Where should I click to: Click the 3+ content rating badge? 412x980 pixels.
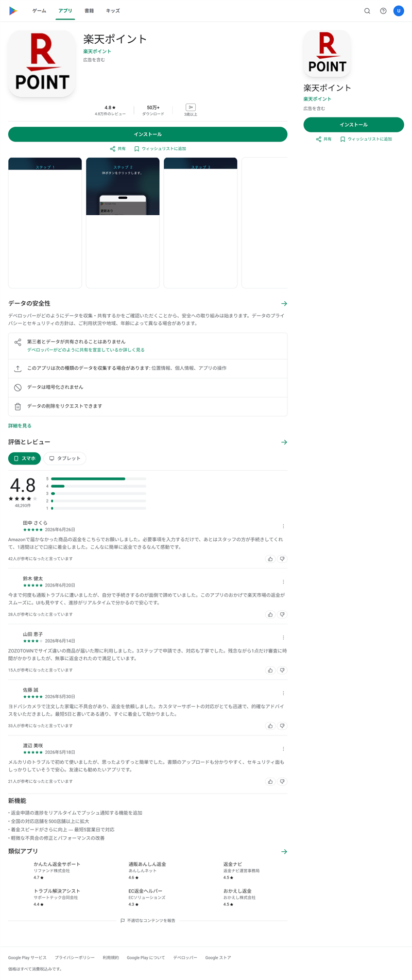191,108
